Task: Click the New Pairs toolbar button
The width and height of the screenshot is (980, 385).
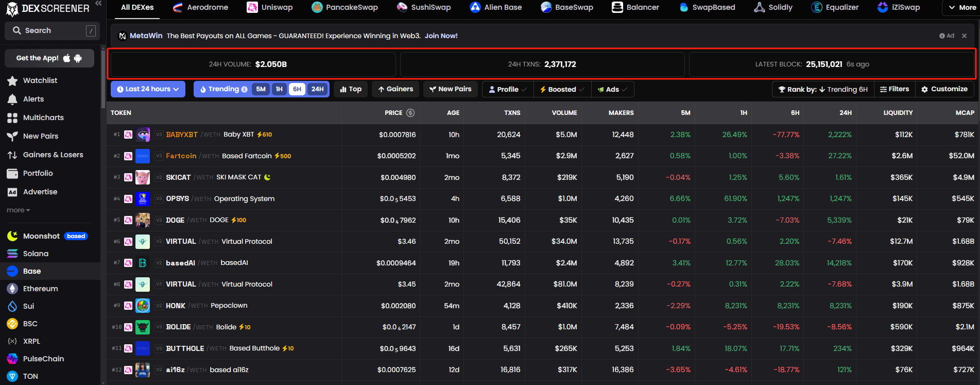Action: [451, 89]
